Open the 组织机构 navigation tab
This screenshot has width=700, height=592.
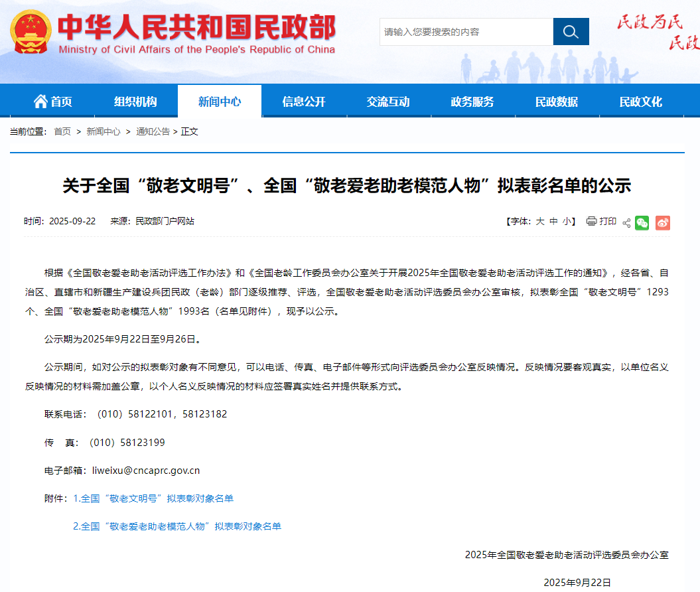click(135, 102)
